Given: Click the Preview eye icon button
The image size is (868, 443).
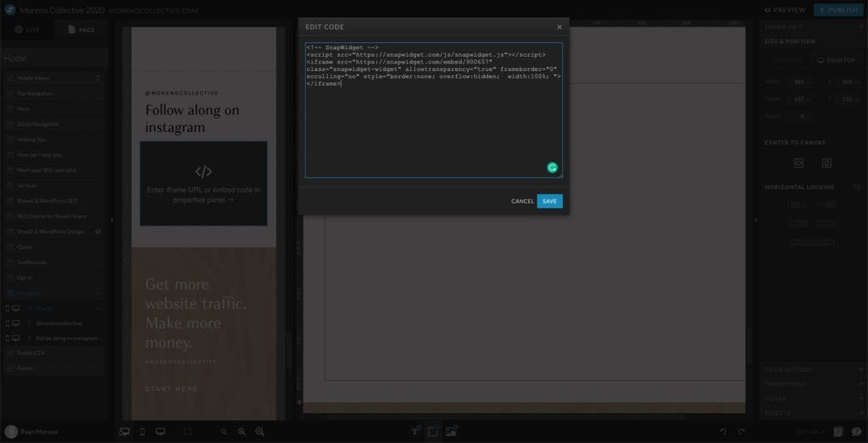Looking at the screenshot, I should point(784,10).
